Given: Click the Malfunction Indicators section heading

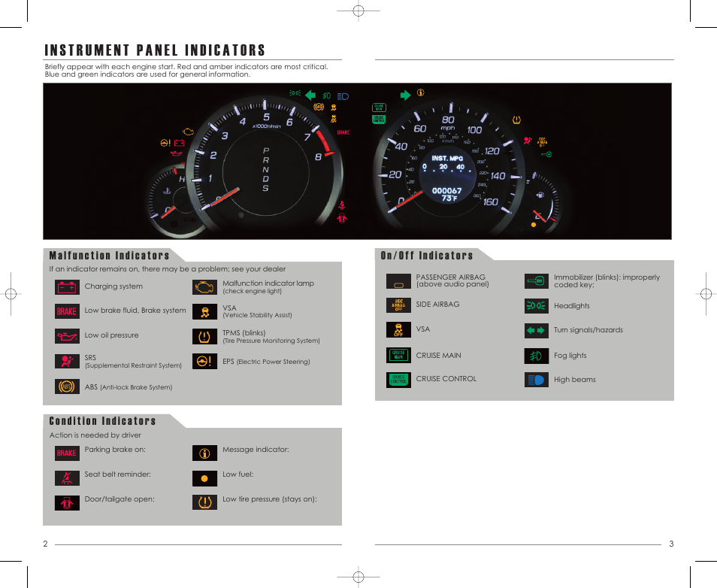Looking at the screenshot, I should coord(109,256).
